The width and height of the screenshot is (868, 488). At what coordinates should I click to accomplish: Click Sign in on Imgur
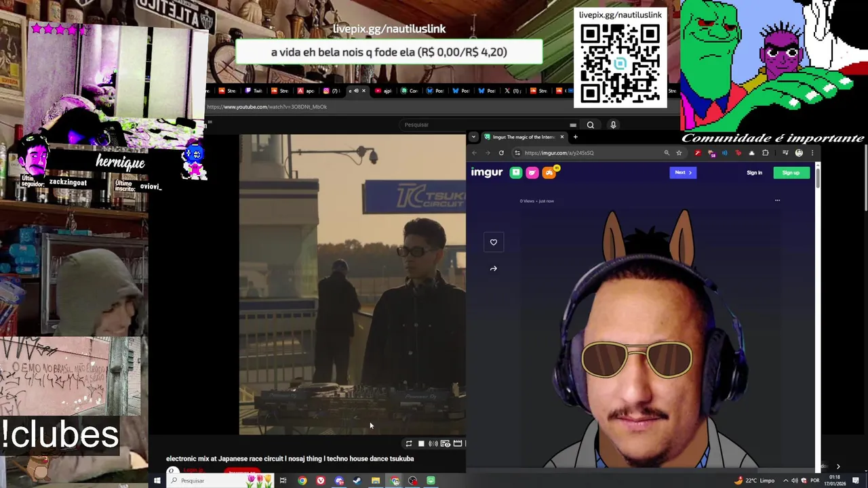754,173
